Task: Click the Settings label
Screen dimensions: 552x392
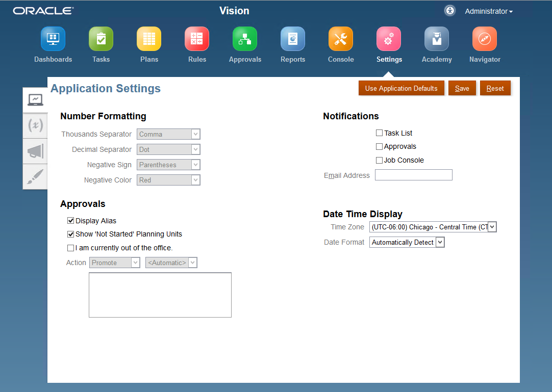Action: 389,60
